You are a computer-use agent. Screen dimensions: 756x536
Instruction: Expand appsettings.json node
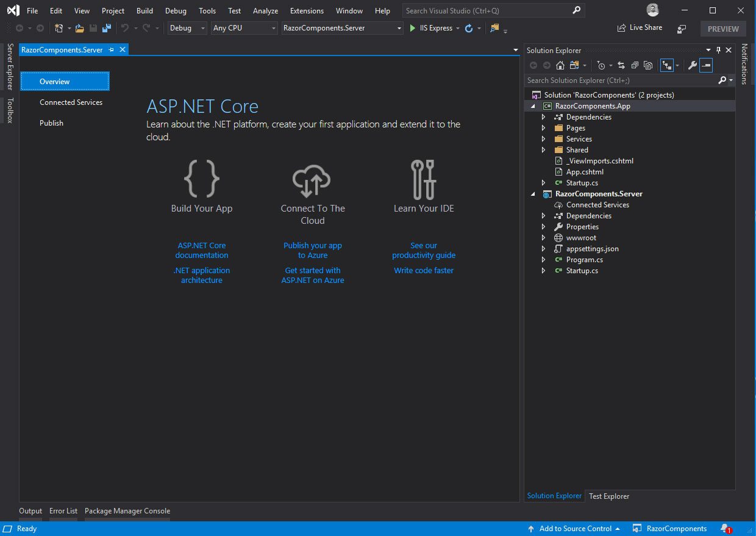coord(543,249)
